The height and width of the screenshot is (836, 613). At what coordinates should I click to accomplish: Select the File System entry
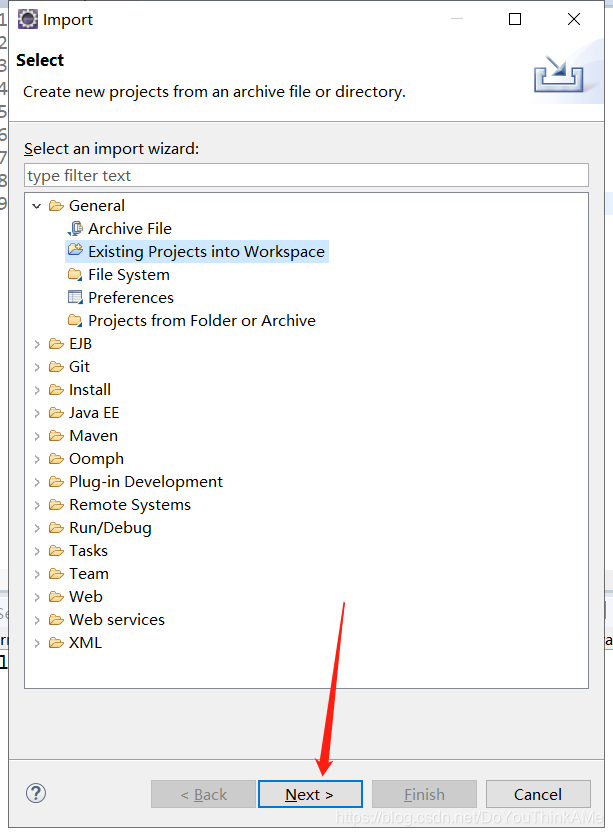(129, 275)
